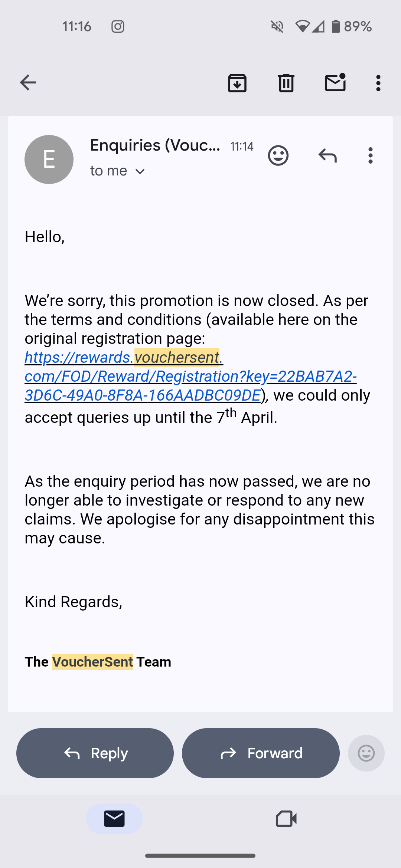Delete the email with trash icon
The height and width of the screenshot is (868, 401).
(x=286, y=83)
